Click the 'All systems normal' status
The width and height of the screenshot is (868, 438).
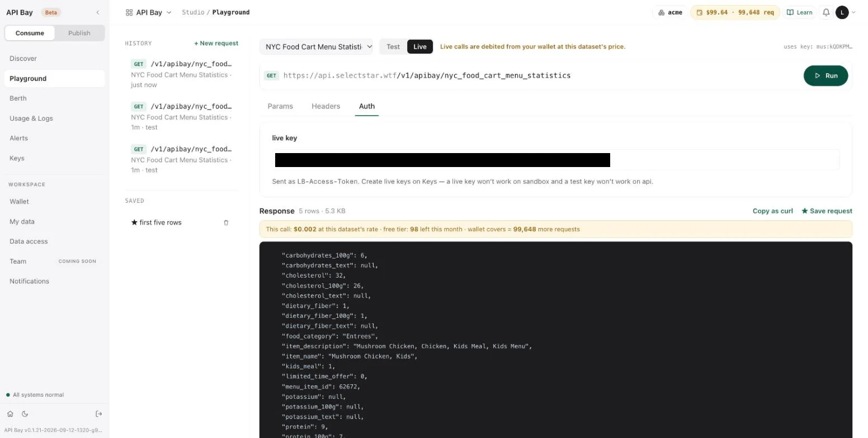tap(35, 395)
